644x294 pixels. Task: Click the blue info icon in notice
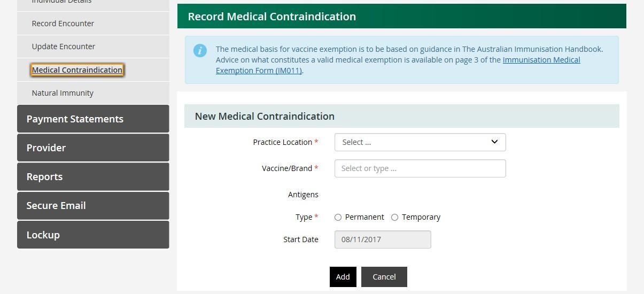point(200,51)
